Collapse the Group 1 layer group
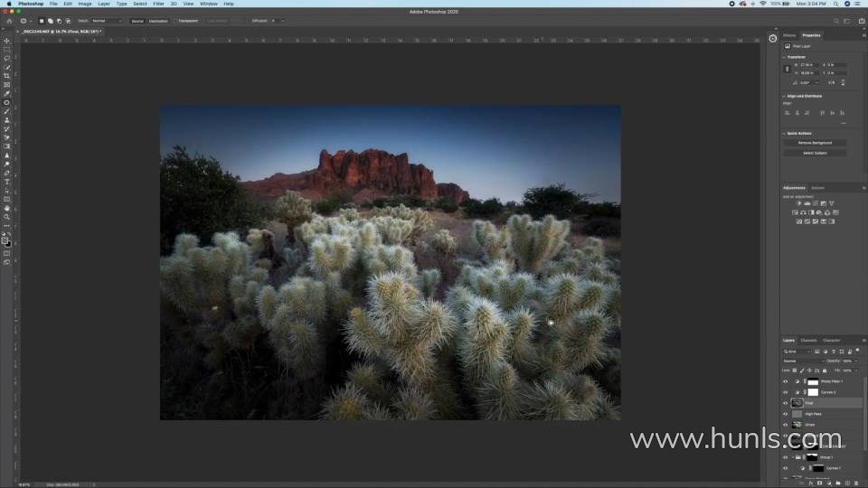 pos(793,457)
